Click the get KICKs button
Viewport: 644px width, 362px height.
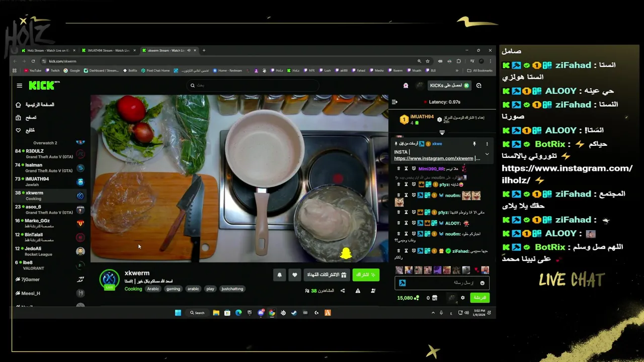pos(449,85)
